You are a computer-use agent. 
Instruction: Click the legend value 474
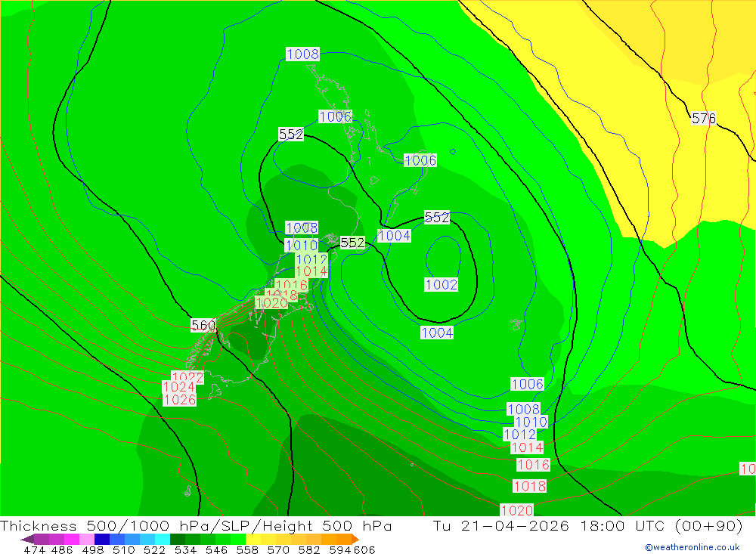[x=34, y=549]
